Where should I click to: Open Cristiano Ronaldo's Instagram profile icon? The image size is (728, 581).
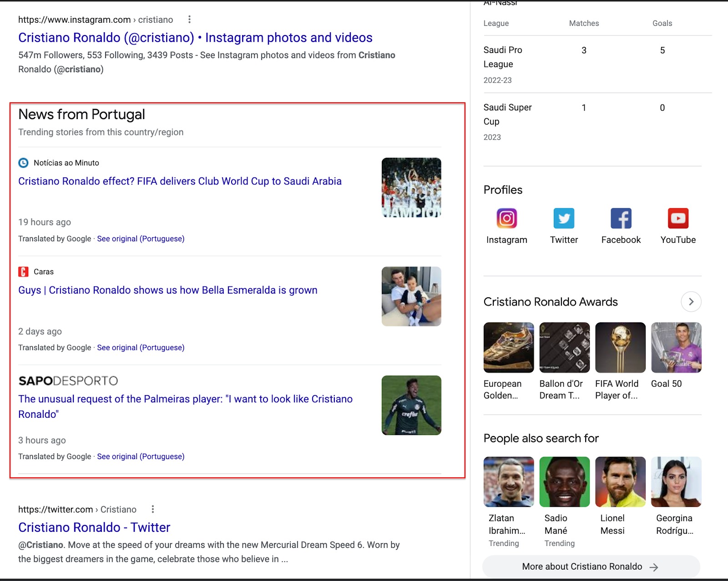(x=506, y=218)
